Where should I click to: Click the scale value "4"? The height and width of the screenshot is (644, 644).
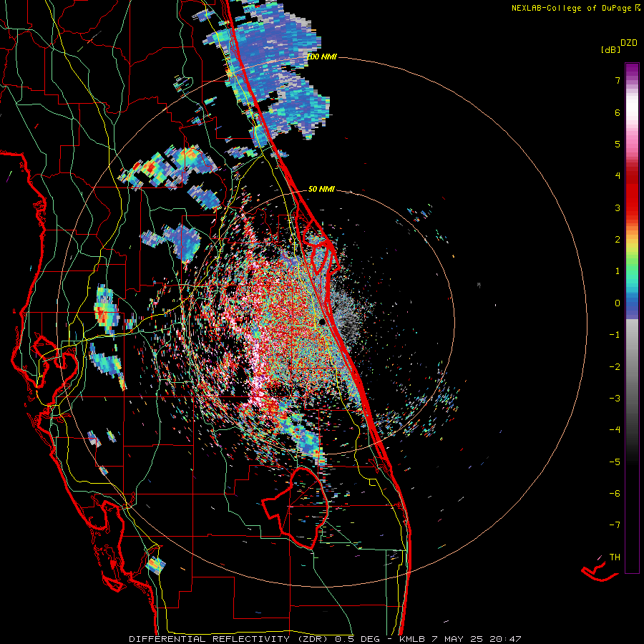(618, 176)
